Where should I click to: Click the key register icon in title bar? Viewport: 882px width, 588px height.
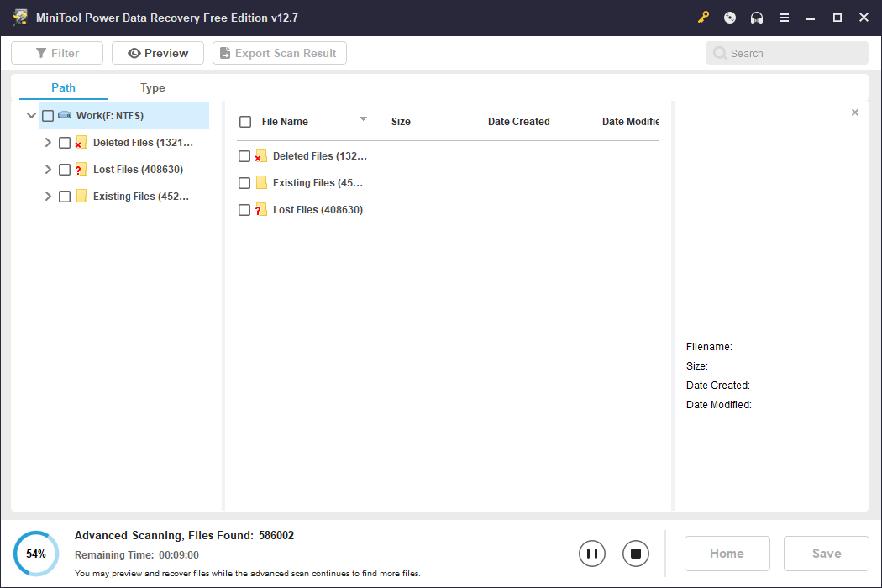point(703,18)
